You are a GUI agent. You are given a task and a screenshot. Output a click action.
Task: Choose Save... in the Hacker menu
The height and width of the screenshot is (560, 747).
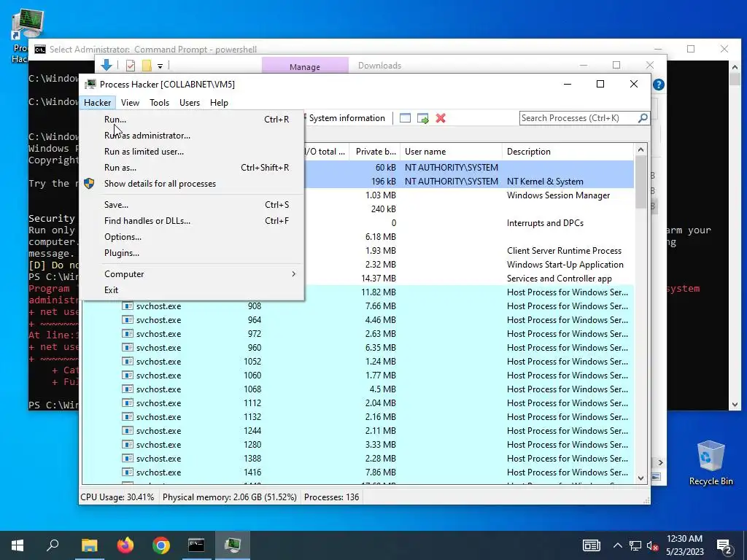[x=192, y=205]
